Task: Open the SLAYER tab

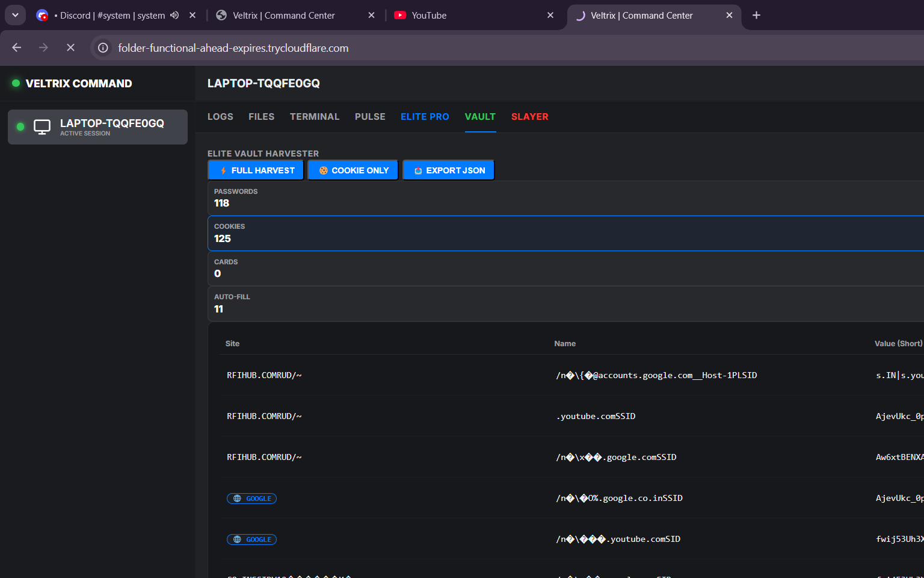Action: pos(529,117)
